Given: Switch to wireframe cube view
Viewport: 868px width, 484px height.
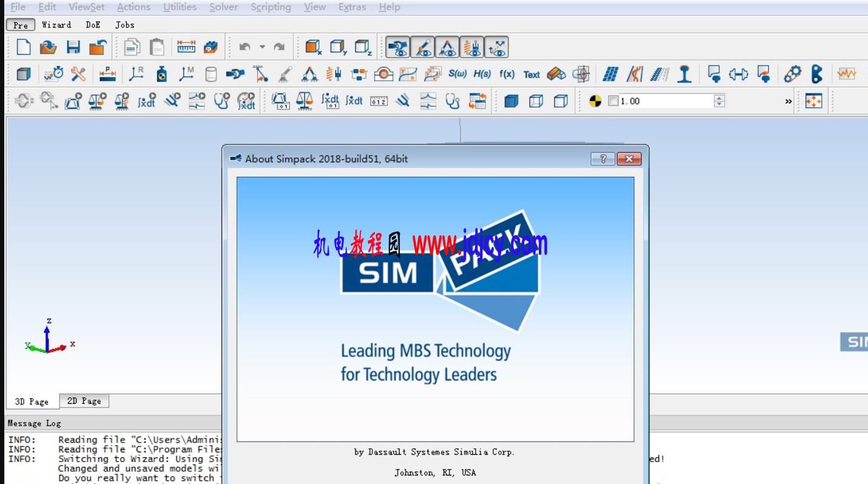Looking at the screenshot, I should 536,101.
